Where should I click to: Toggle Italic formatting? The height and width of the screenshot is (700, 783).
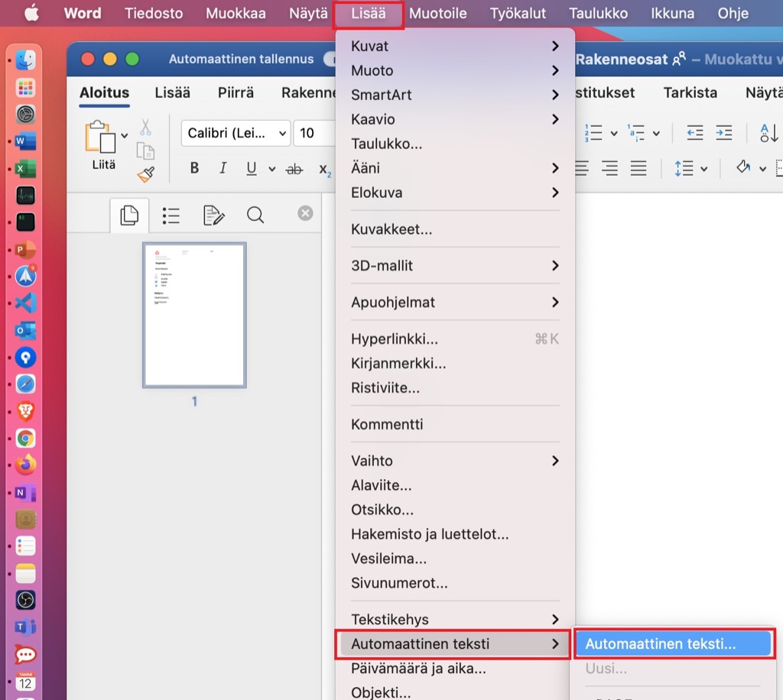[x=223, y=168]
